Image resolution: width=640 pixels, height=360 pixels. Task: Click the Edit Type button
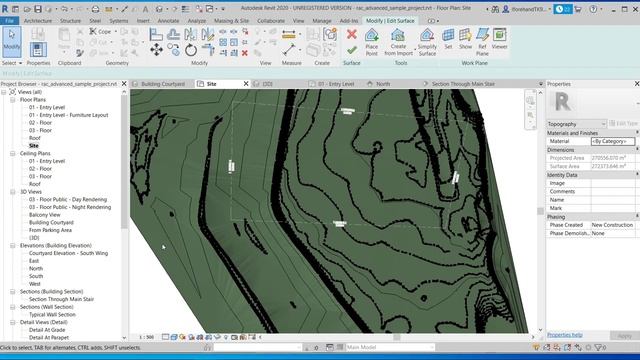[624, 123]
